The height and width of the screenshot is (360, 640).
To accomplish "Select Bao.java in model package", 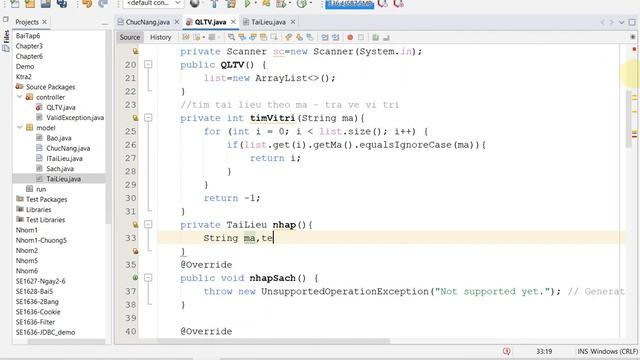I will 59,138.
